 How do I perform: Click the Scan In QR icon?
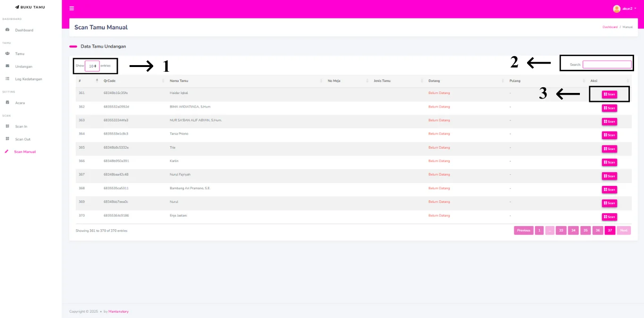(8, 126)
